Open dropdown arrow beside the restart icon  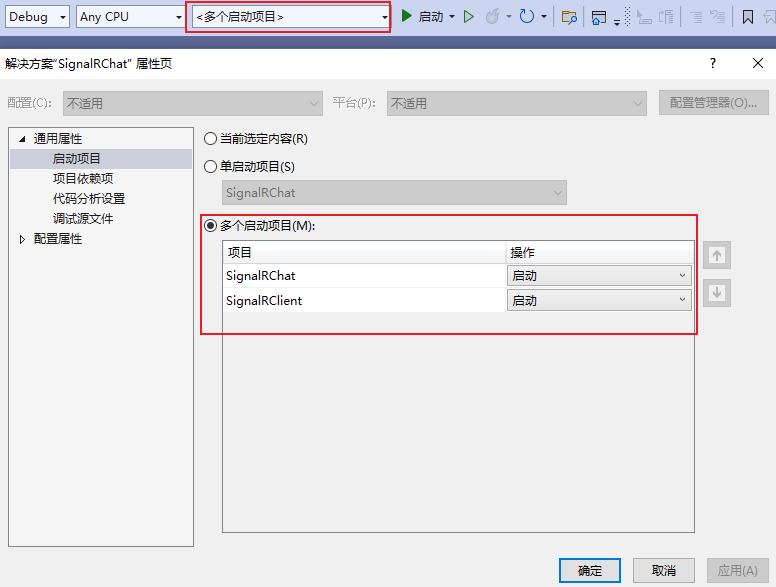(x=544, y=17)
